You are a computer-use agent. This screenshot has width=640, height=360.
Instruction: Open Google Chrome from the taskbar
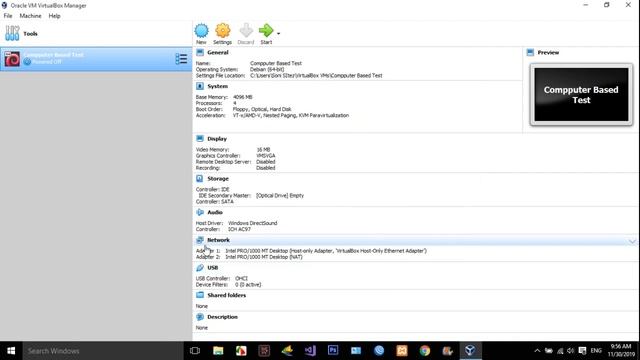click(x=424, y=351)
